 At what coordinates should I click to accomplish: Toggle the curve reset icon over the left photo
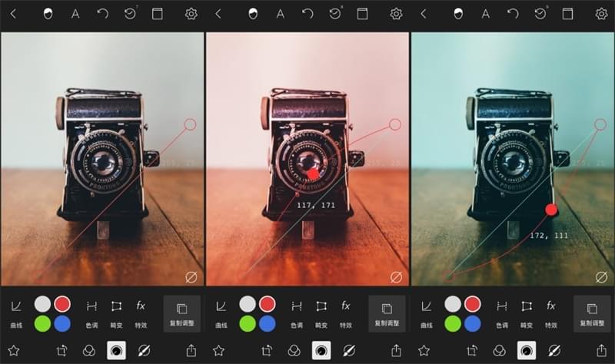pos(191,276)
